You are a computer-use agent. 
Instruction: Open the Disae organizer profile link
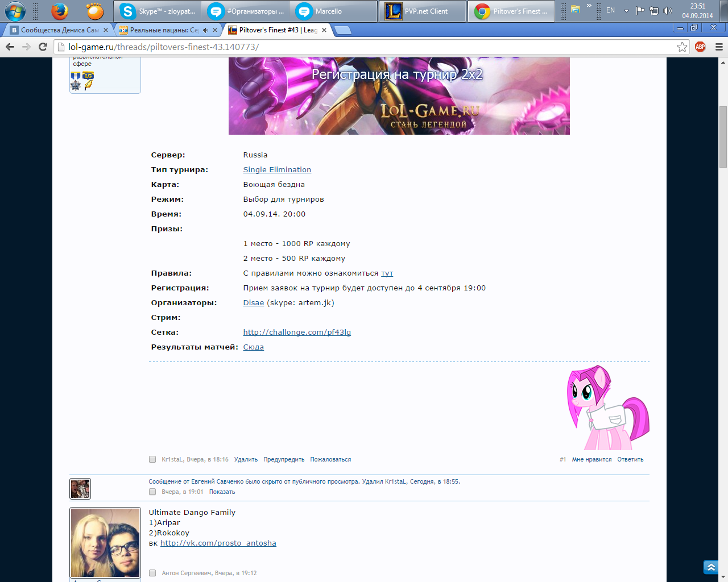(254, 302)
